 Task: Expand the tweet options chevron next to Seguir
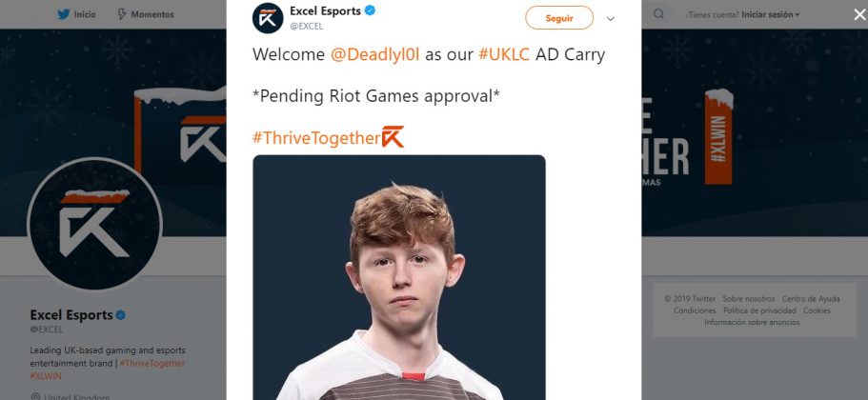(610, 19)
